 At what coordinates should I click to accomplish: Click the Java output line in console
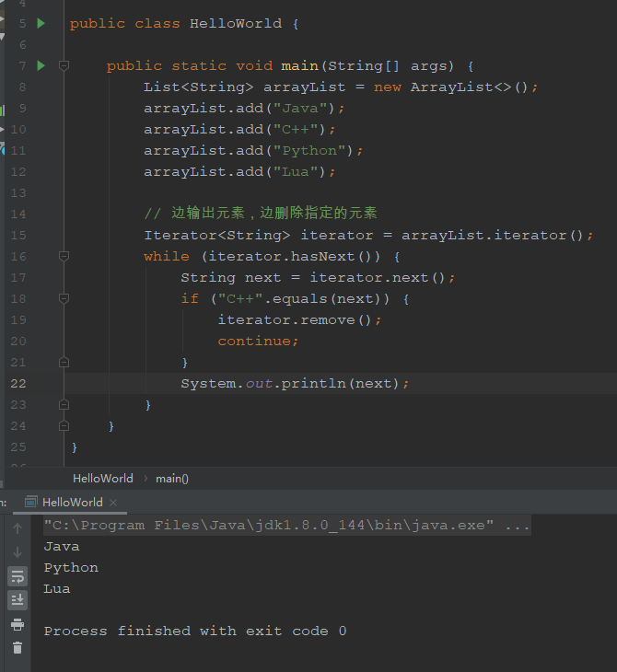coord(62,547)
